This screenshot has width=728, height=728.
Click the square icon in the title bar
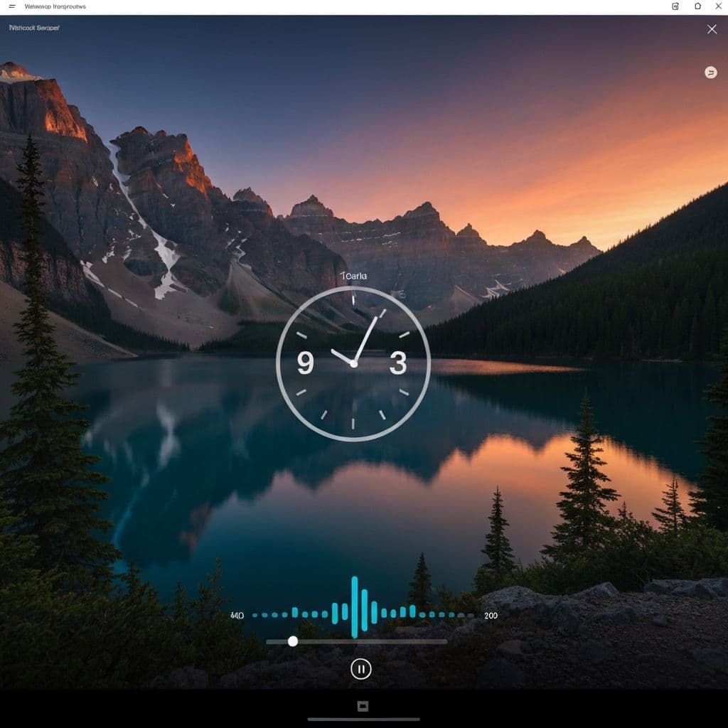(x=675, y=6)
